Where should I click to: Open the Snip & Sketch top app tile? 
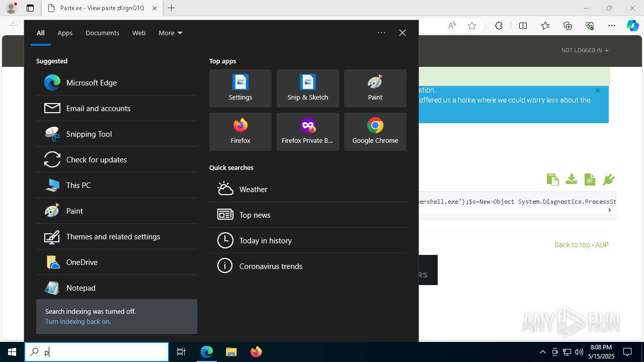tap(308, 88)
